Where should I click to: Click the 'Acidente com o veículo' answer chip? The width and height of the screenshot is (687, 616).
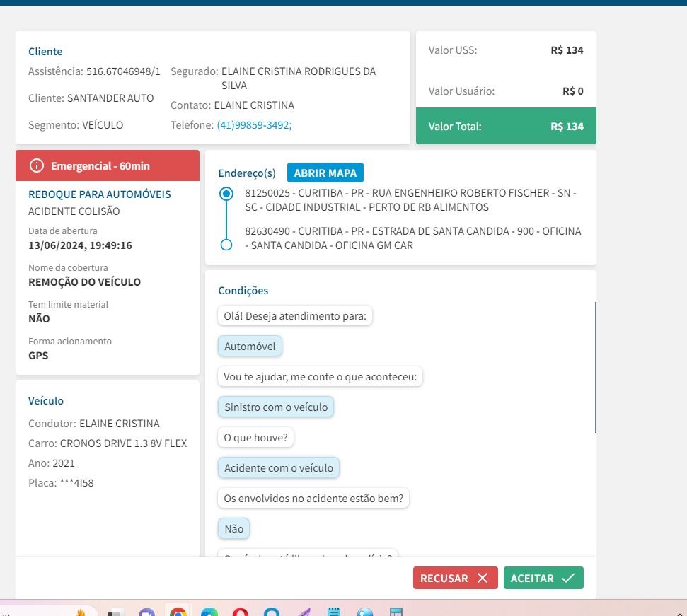coord(279,468)
